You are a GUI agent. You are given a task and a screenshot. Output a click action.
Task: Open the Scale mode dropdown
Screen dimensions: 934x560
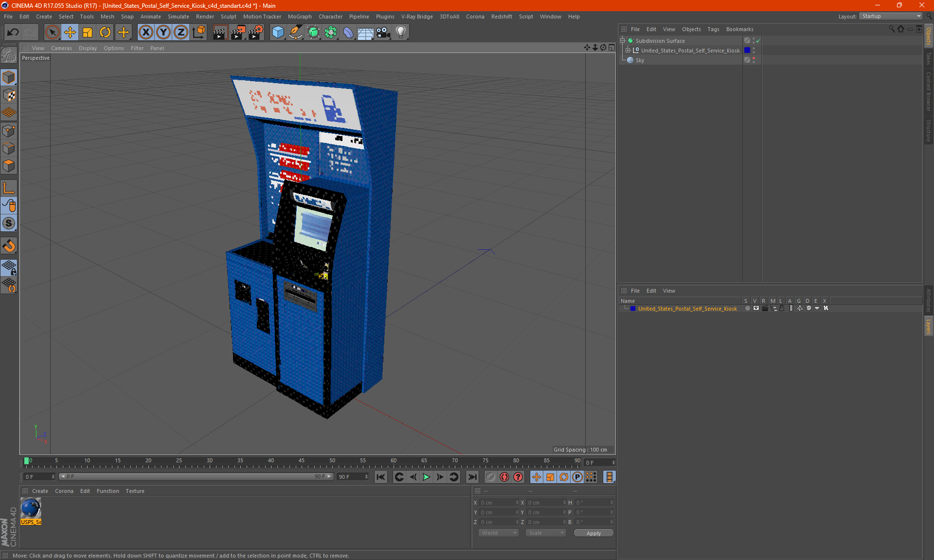click(546, 533)
